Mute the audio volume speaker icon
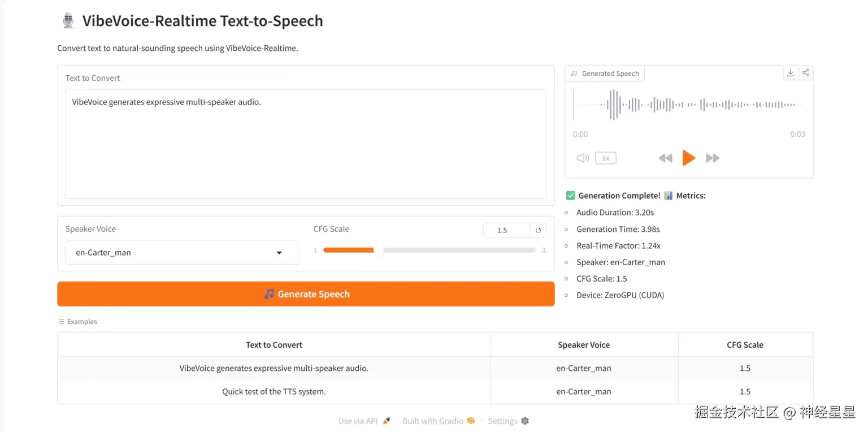Screen dimensions: 868x432 (x=583, y=158)
